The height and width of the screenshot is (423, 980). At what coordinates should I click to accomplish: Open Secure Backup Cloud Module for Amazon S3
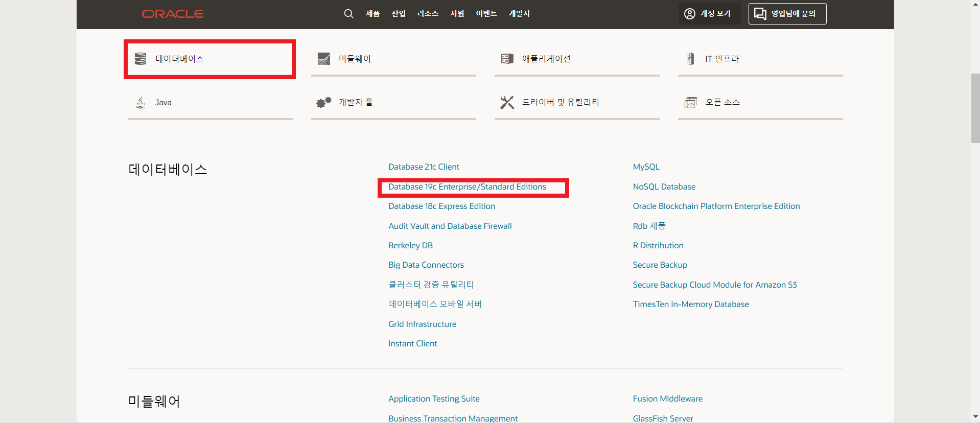(x=715, y=285)
